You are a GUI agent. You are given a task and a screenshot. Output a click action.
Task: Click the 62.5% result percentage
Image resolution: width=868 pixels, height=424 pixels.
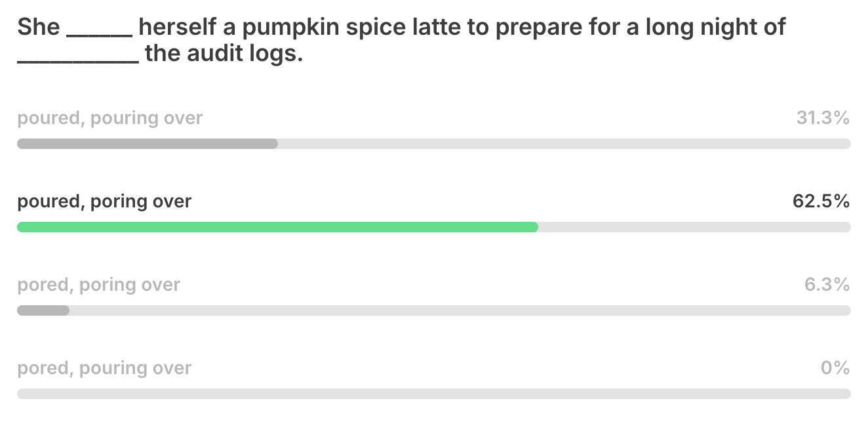(x=821, y=201)
